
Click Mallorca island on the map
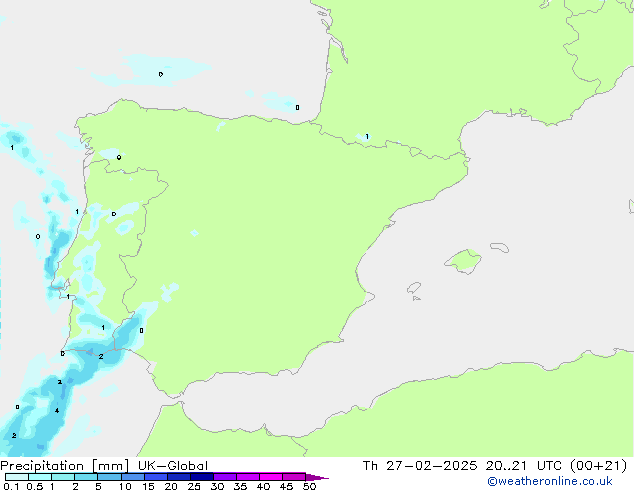464,261
